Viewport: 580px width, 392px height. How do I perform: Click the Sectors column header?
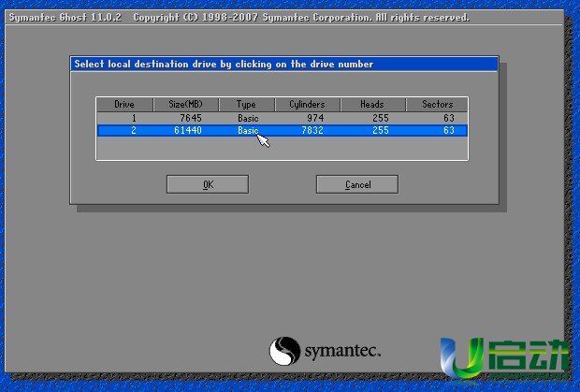(x=437, y=104)
